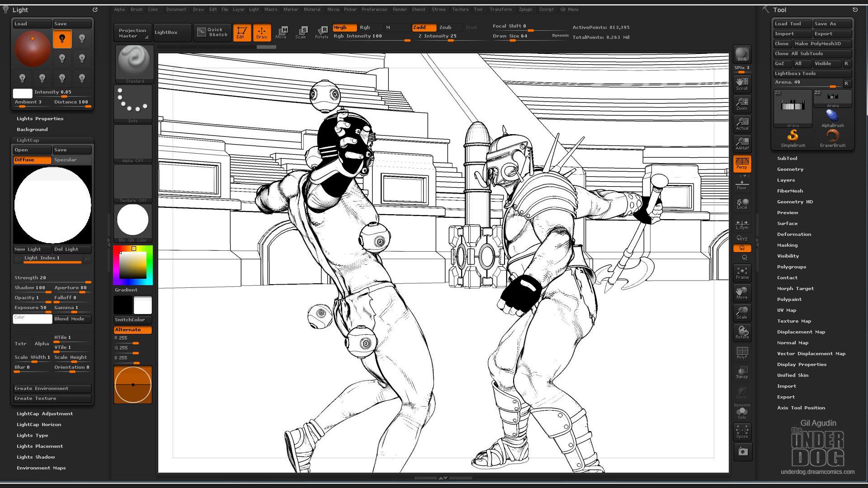This screenshot has width=868, height=488.
Task: Select the SimpleBrush tool
Action: tap(793, 137)
